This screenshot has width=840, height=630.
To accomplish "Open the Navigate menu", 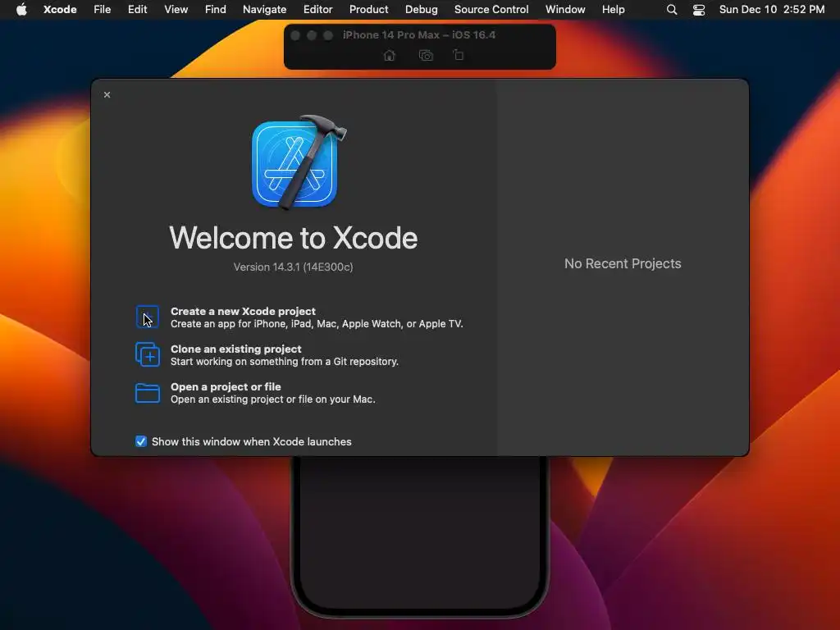I will click(265, 9).
